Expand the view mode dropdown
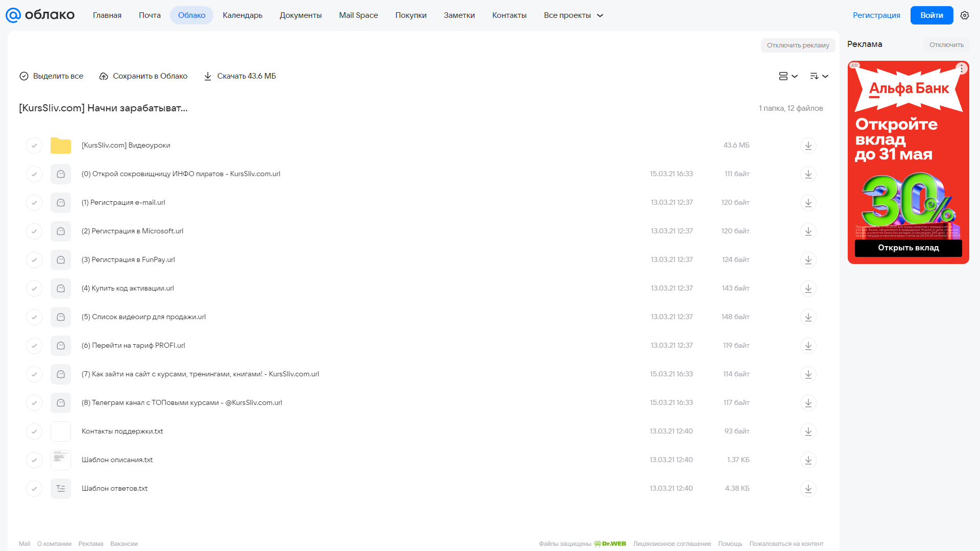 click(x=788, y=76)
